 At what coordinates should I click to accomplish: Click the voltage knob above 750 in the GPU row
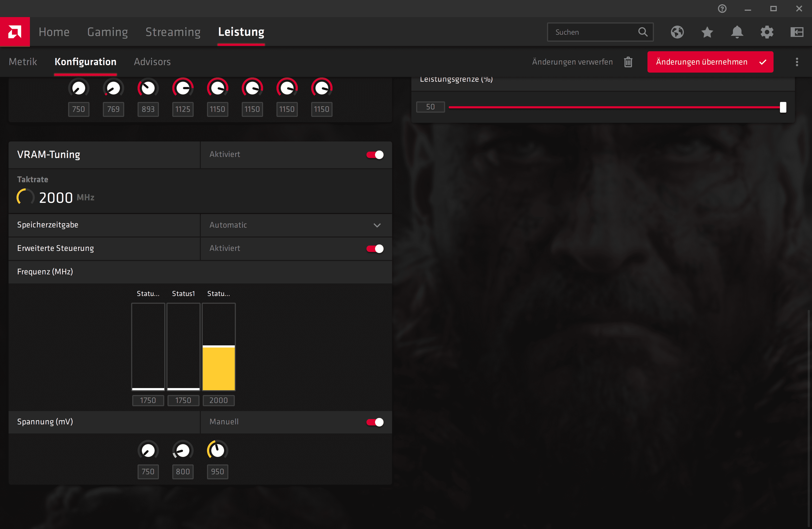pyautogui.click(x=79, y=88)
